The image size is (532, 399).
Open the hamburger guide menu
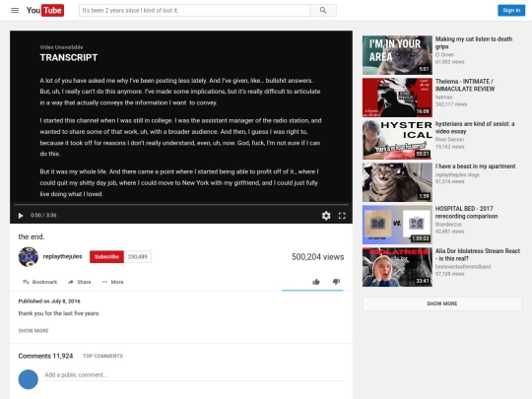pos(15,10)
